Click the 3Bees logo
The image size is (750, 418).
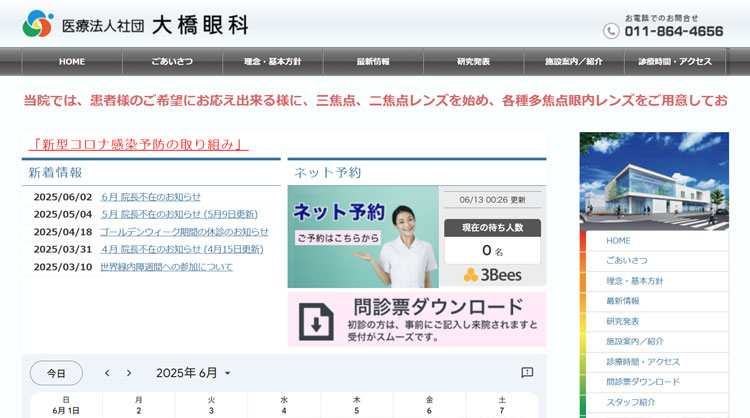pos(493,275)
